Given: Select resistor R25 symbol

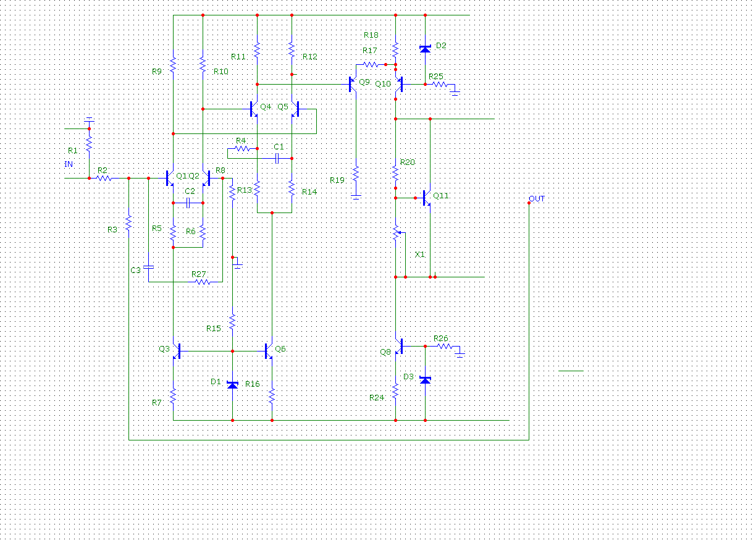Looking at the screenshot, I should click(440, 84).
